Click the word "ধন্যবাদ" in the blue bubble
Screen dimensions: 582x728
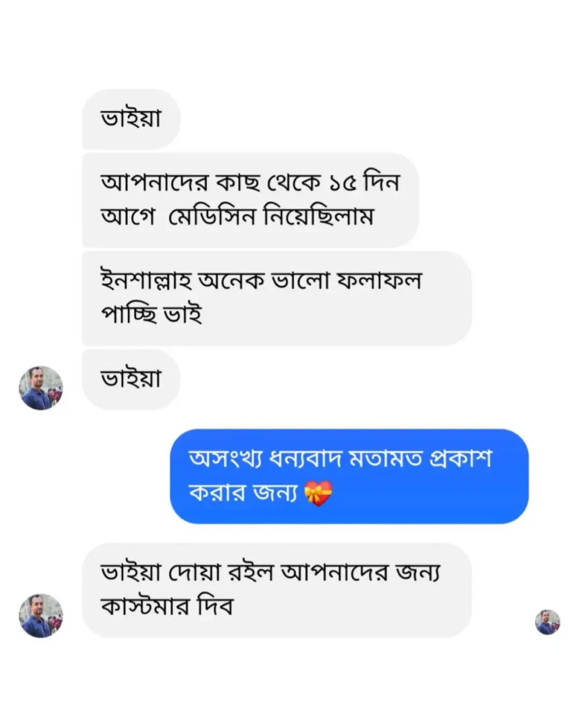(306, 459)
